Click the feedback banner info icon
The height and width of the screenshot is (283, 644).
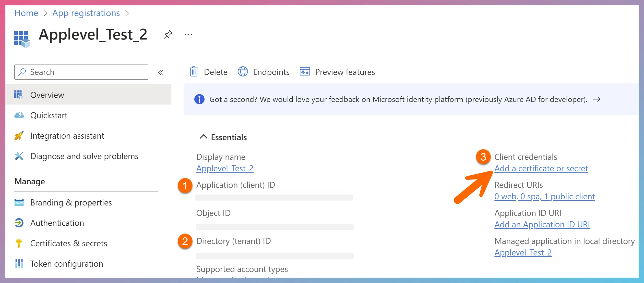pos(199,99)
